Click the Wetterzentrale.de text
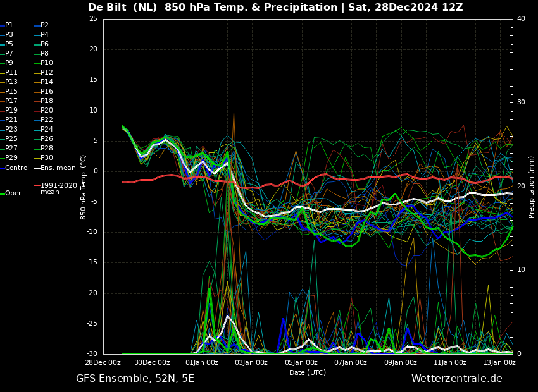The image size is (538, 392). 456,379
